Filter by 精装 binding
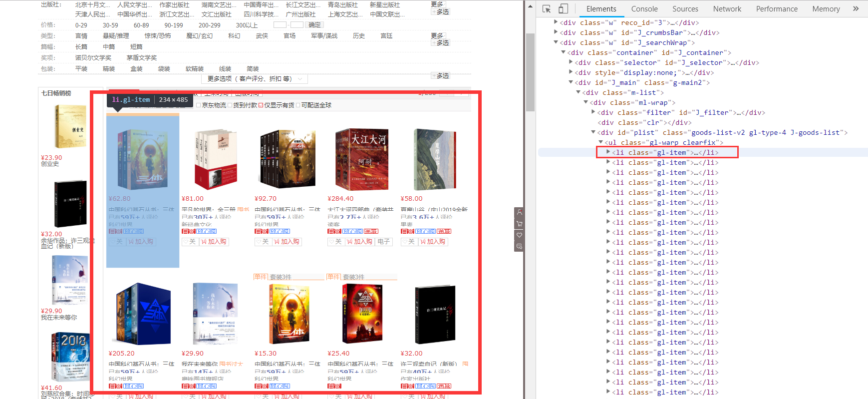This screenshot has width=868, height=399. click(109, 69)
